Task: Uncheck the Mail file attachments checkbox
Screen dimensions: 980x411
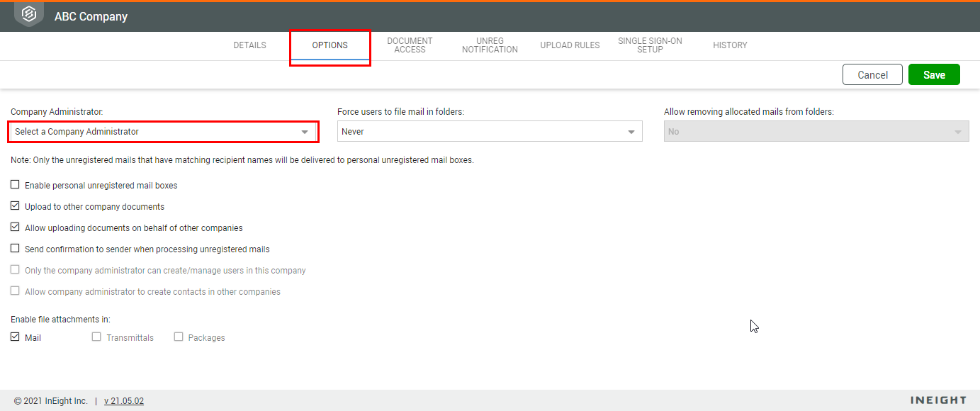Action: [15, 337]
